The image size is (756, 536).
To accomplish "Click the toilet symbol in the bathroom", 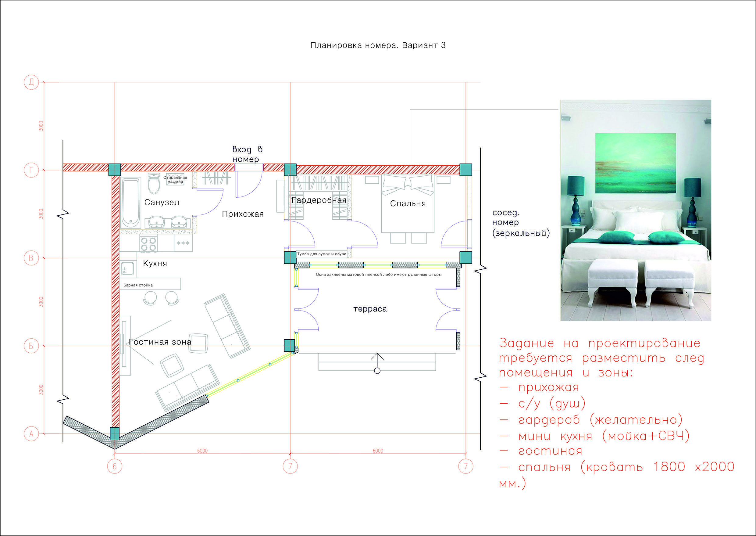I will pos(154,184).
